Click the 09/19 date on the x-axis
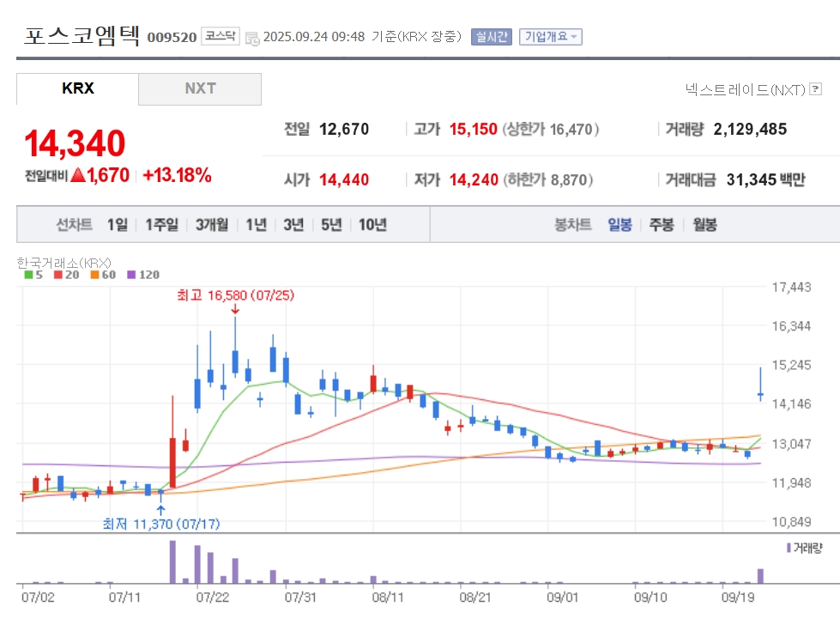Image resolution: width=840 pixels, height=619 pixels. [738, 597]
